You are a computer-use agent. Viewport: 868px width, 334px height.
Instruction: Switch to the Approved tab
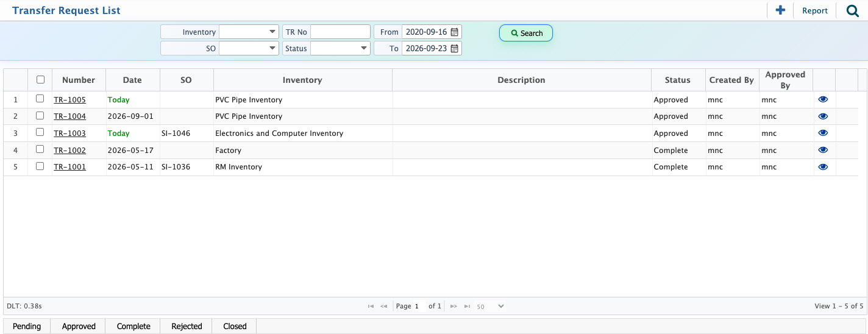click(79, 326)
